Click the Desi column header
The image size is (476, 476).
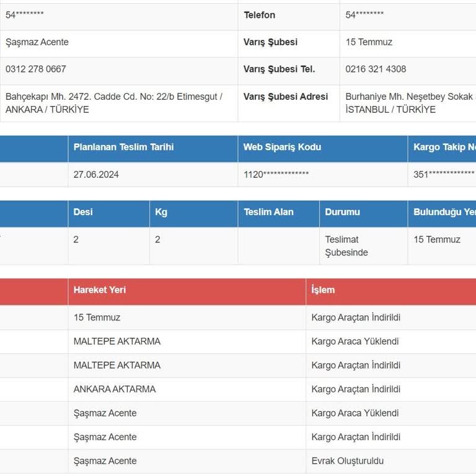point(83,212)
